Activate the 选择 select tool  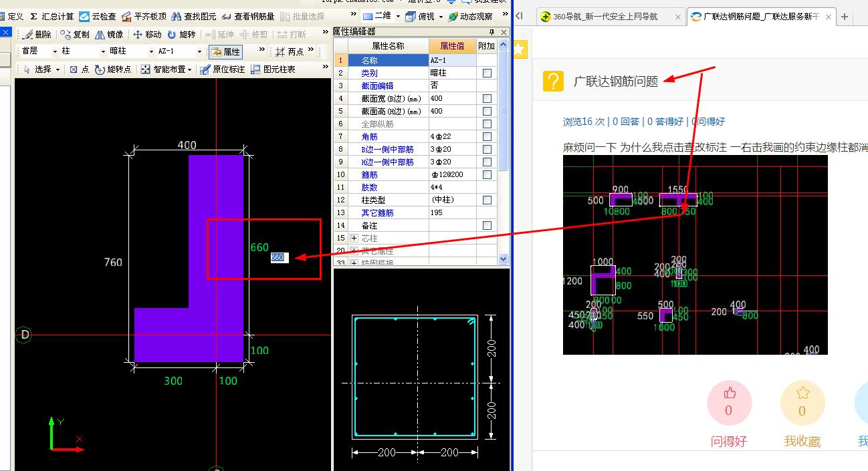[x=37, y=69]
